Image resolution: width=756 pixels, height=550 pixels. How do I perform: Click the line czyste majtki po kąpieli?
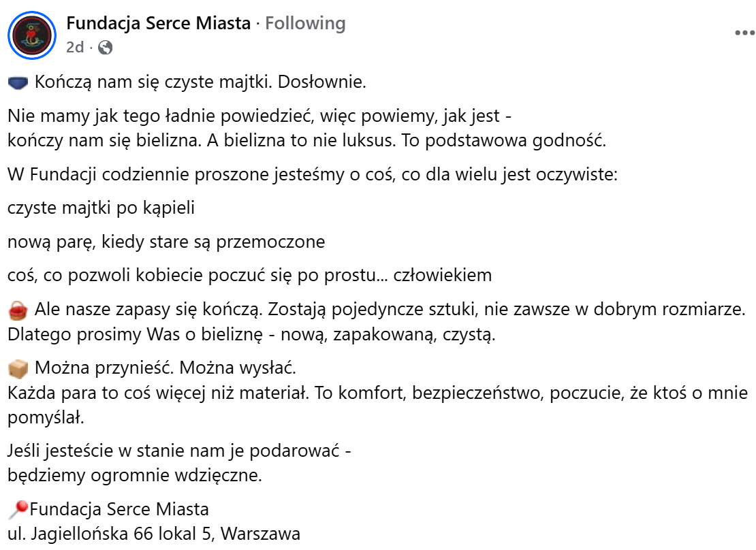point(101,208)
